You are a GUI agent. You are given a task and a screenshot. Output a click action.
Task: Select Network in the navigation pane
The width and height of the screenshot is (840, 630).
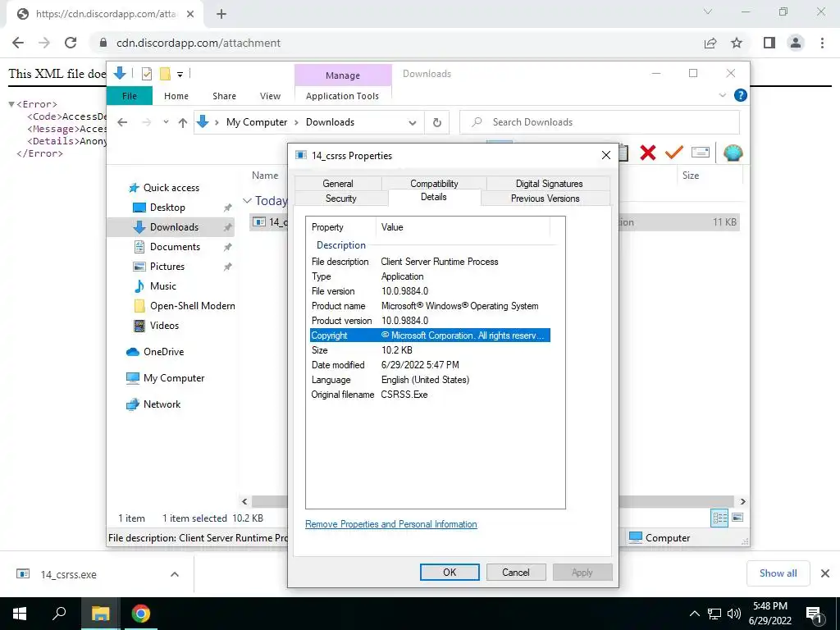[x=162, y=404]
